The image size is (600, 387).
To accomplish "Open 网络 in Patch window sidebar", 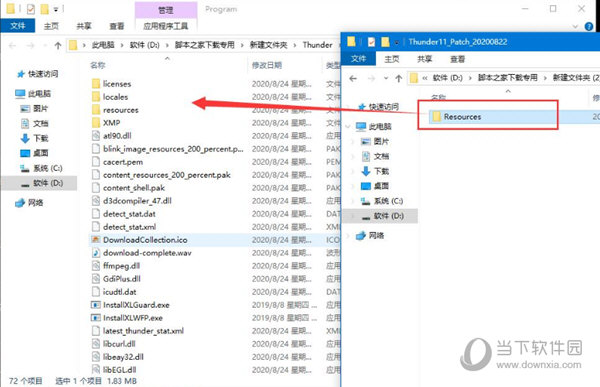I will pos(376,235).
